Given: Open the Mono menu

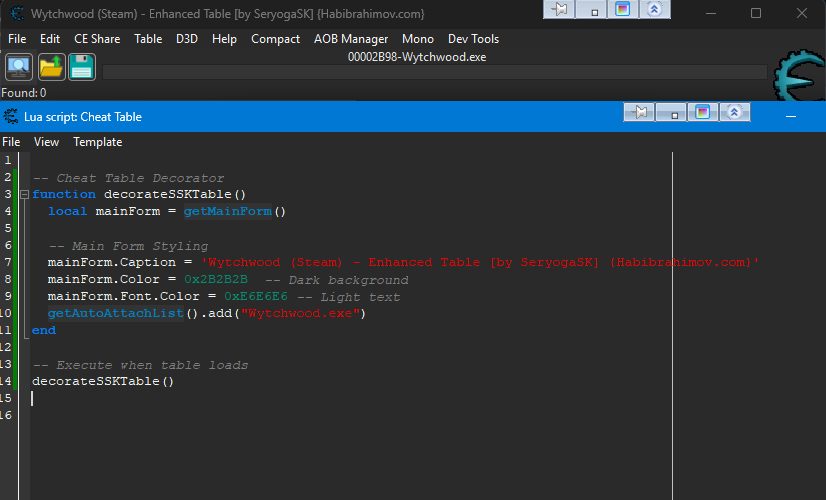Looking at the screenshot, I should (418, 39).
